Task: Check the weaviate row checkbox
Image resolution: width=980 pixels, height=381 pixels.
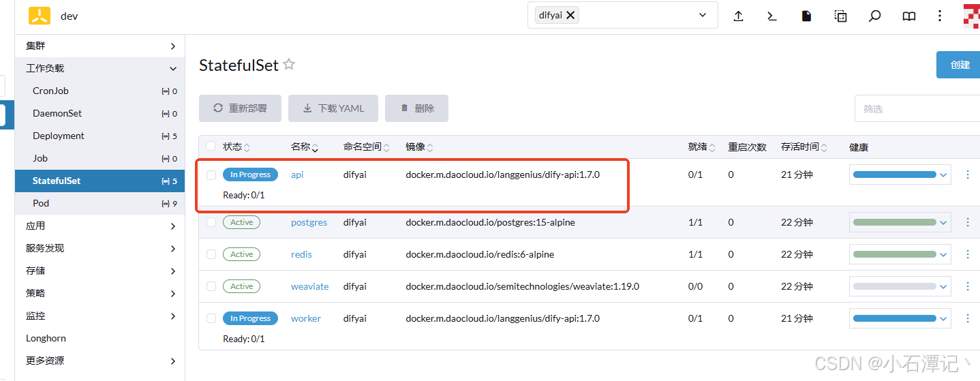Action: (211, 286)
